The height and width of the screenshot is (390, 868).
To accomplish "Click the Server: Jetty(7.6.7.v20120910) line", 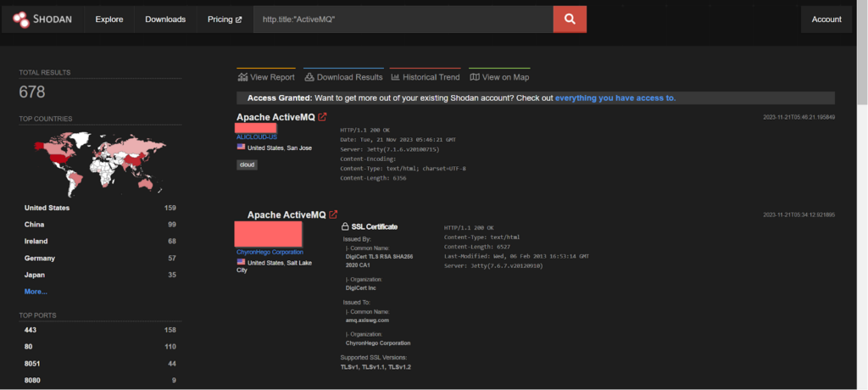I will [495, 266].
